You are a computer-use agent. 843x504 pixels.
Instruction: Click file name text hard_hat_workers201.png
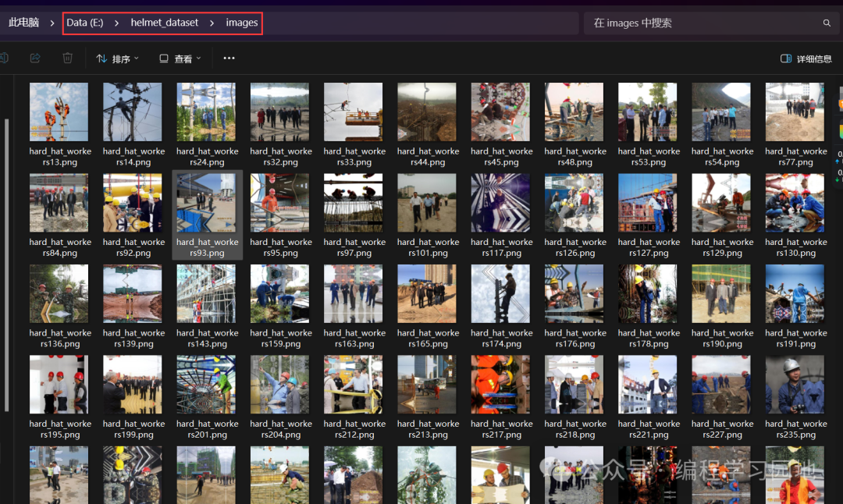(208, 429)
